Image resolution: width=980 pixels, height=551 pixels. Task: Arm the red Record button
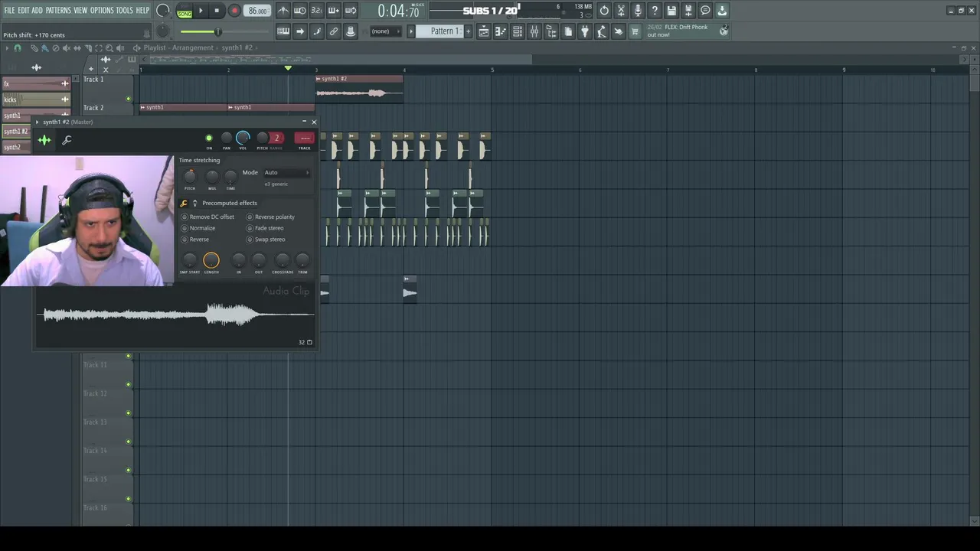pos(234,11)
